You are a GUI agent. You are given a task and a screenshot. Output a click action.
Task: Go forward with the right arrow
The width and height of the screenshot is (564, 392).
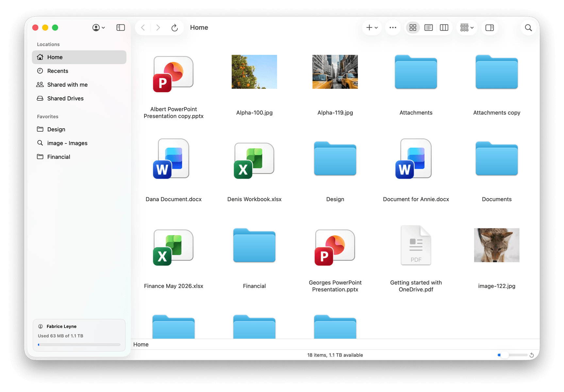tap(158, 28)
